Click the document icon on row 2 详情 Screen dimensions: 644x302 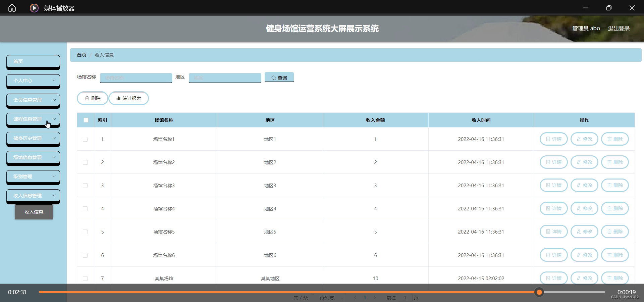click(x=548, y=162)
